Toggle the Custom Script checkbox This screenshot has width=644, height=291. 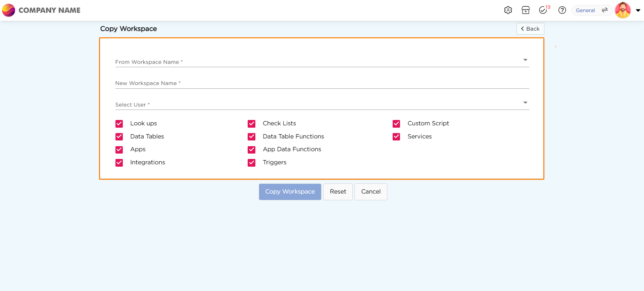tap(396, 124)
